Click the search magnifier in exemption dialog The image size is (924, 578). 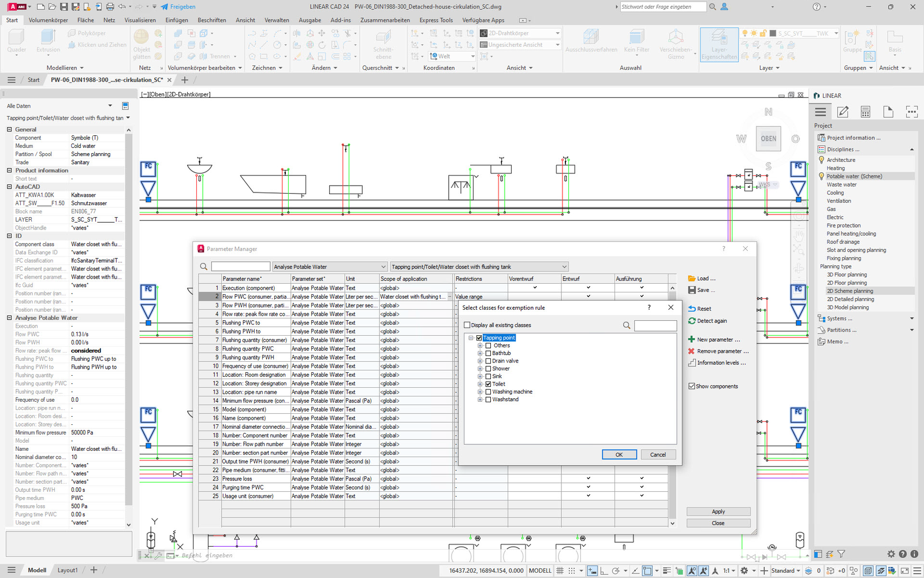(x=627, y=325)
